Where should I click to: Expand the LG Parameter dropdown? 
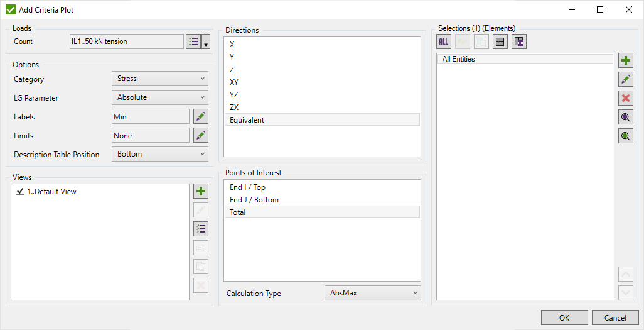[x=159, y=97]
